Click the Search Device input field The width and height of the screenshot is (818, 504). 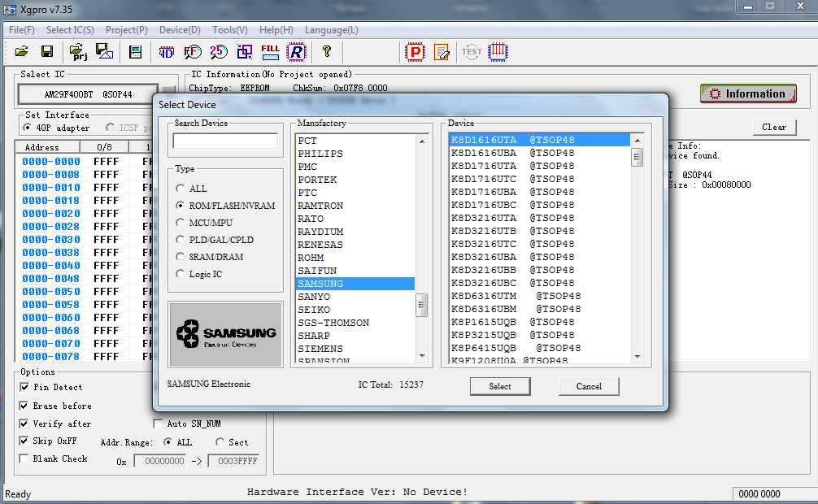point(225,141)
